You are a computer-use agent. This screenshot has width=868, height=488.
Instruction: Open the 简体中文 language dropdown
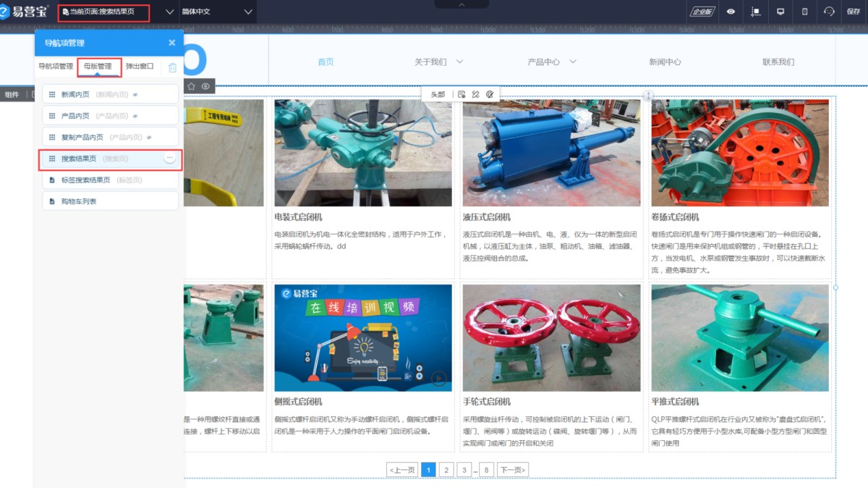pos(218,12)
